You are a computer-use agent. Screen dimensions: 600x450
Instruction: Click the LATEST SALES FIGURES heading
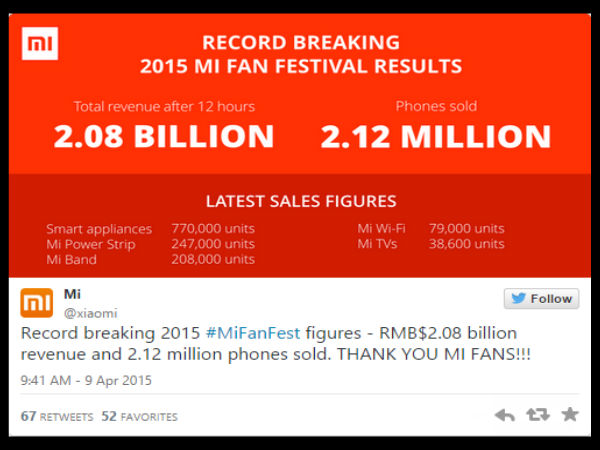click(x=301, y=201)
